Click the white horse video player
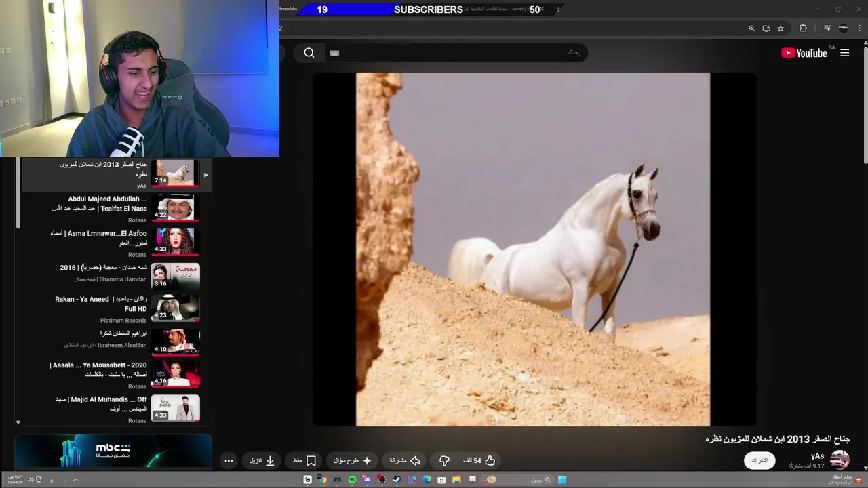Viewport: 868px width, 488px height. pos(533,249)
